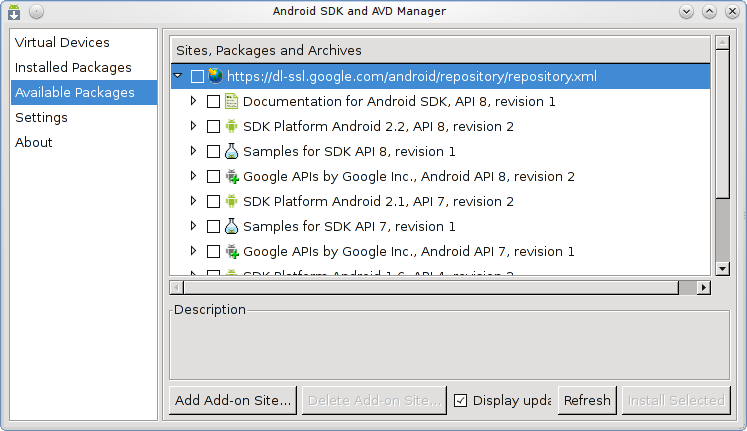Check the SDK Platform Android 2.2 checkbox

click(213, 126)
